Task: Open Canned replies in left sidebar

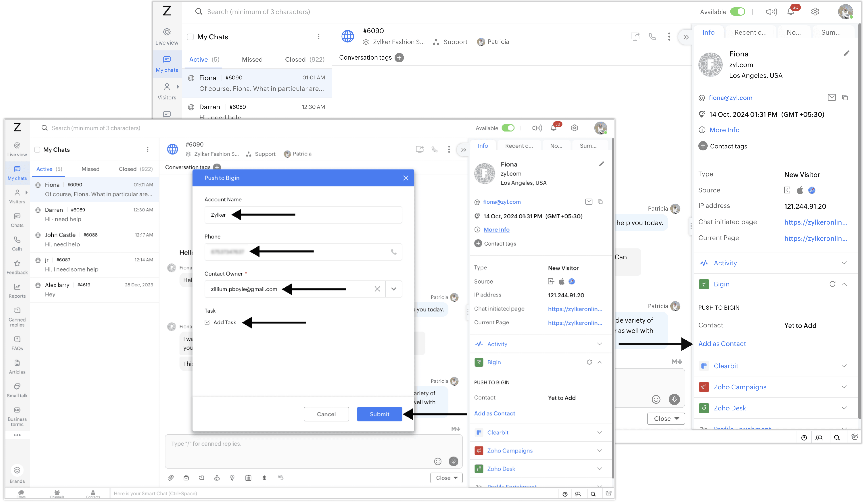Action: coord(17,316)
